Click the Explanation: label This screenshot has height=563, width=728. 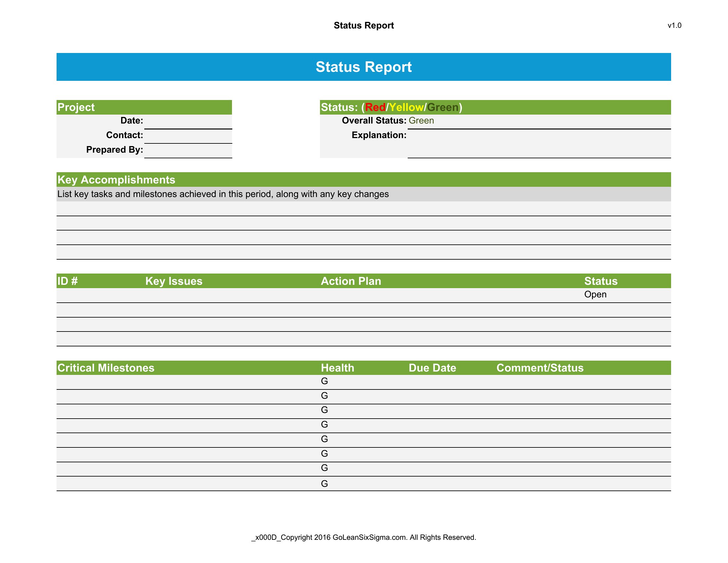pos(379,135)
